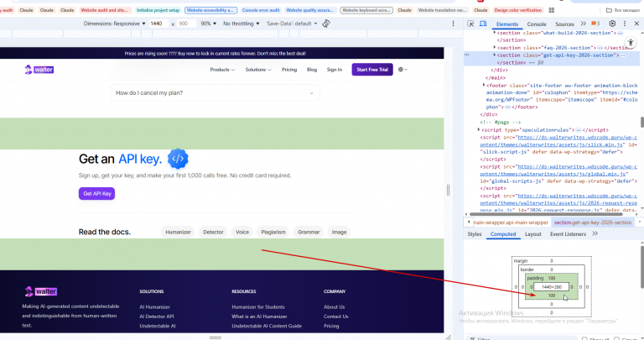The image size is (644, 340).
Task: Click the width field showing 1440
Action: (x=158, y=24)
